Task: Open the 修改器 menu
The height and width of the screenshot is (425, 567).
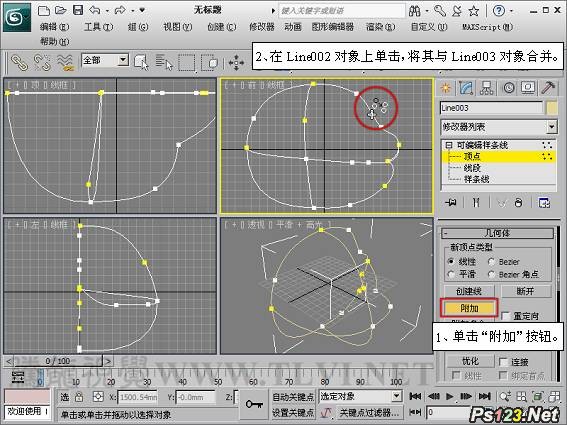Action: [262, 27]
